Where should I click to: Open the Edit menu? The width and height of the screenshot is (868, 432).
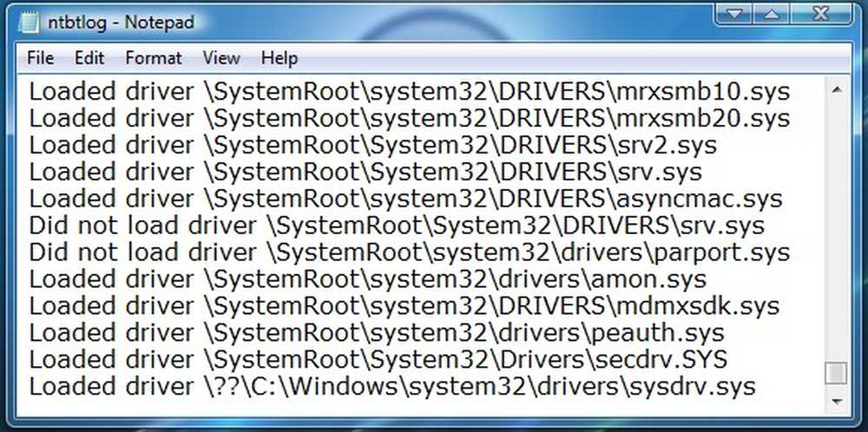click(89, 59)
